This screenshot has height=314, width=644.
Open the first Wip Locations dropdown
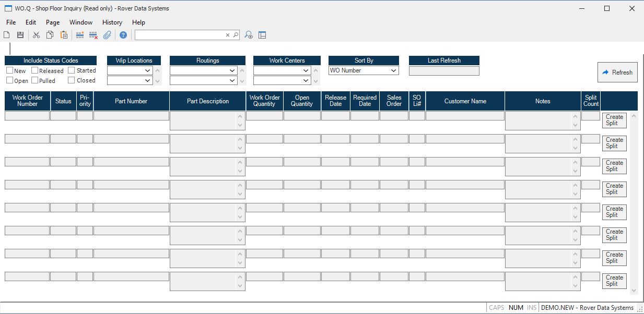pyautogui.click(x=148, y=70)
